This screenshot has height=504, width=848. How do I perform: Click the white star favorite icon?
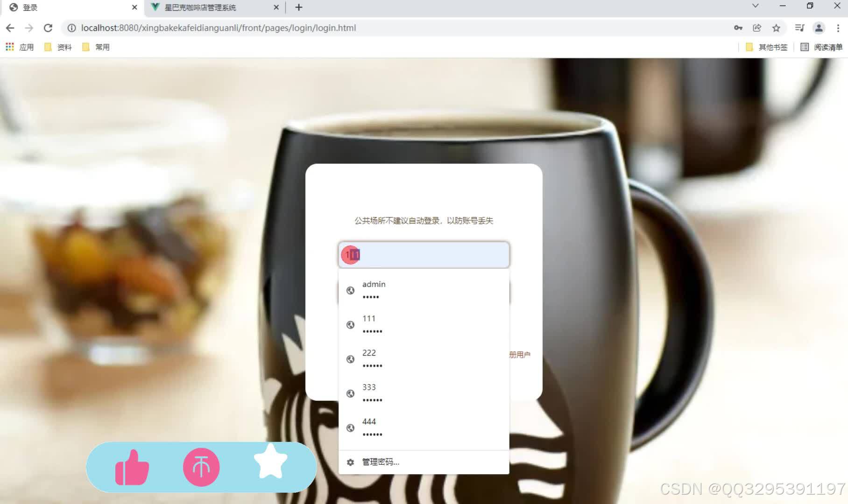(x=270, y=461)
